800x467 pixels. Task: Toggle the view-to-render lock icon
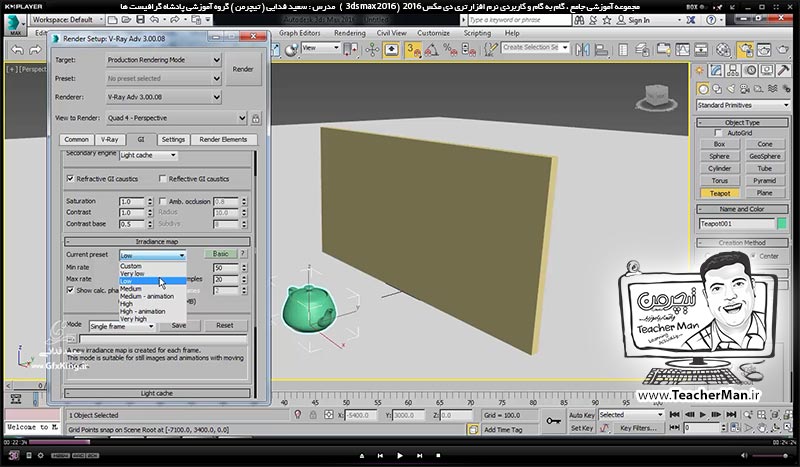pos(256,118)
